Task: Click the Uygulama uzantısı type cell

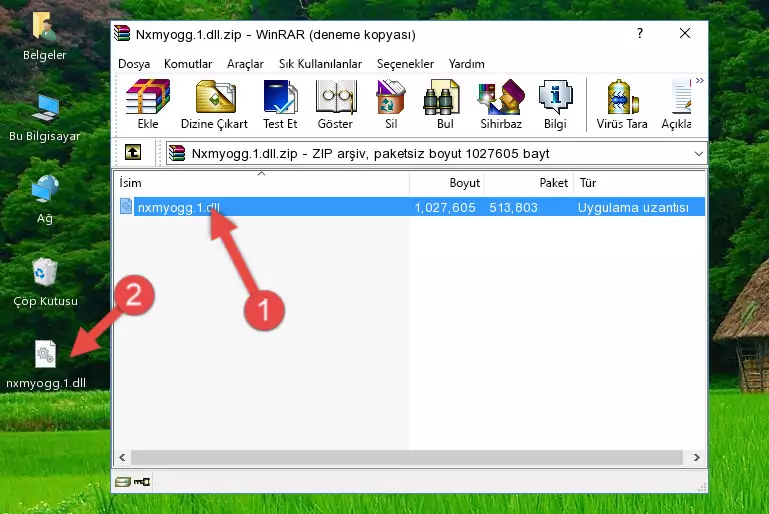Action: [633, 207]
